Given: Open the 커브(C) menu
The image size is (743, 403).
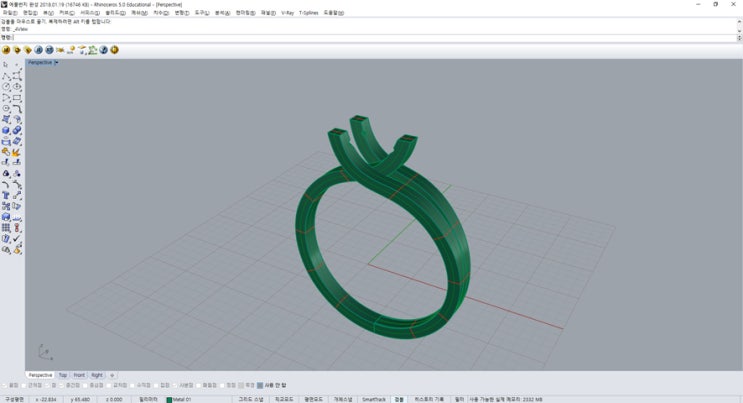Looking at the screenshot, I should pos(67,13).
